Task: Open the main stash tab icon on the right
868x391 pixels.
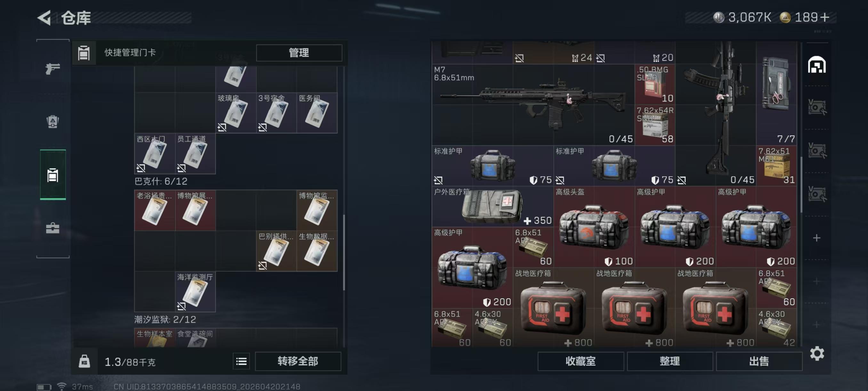Action: [x=817, y=65]
